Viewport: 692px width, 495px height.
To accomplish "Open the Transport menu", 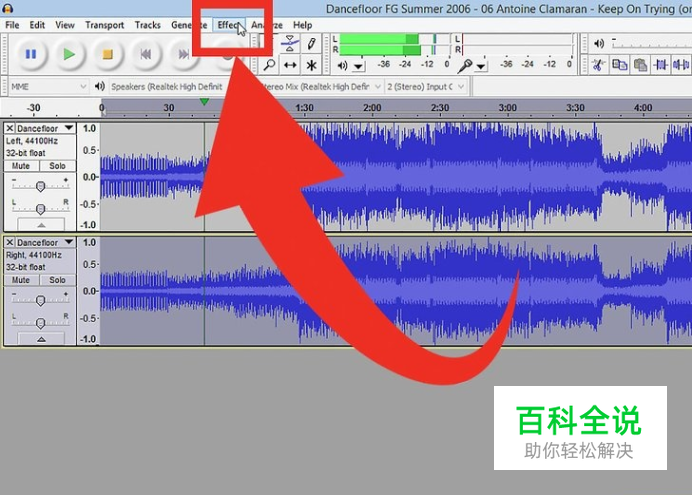I will (x=105, y=25).
